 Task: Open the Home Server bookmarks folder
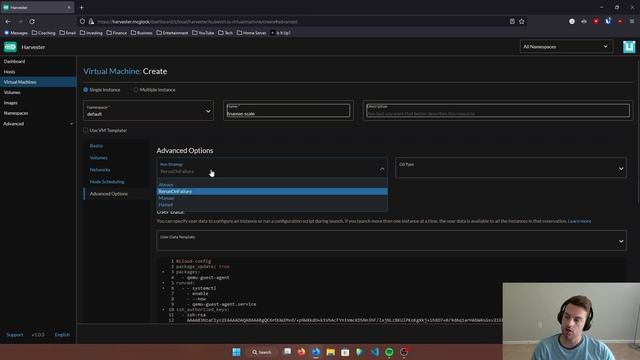coord(251,33)
